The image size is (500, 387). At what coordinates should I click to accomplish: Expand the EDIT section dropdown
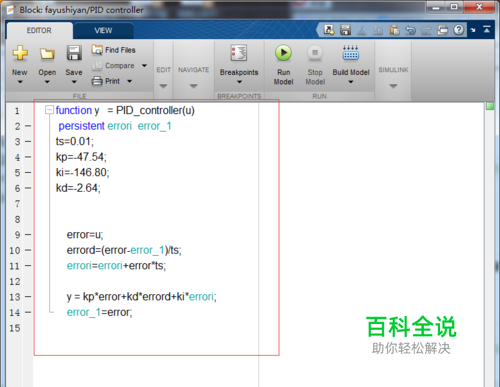click(163, 86)
